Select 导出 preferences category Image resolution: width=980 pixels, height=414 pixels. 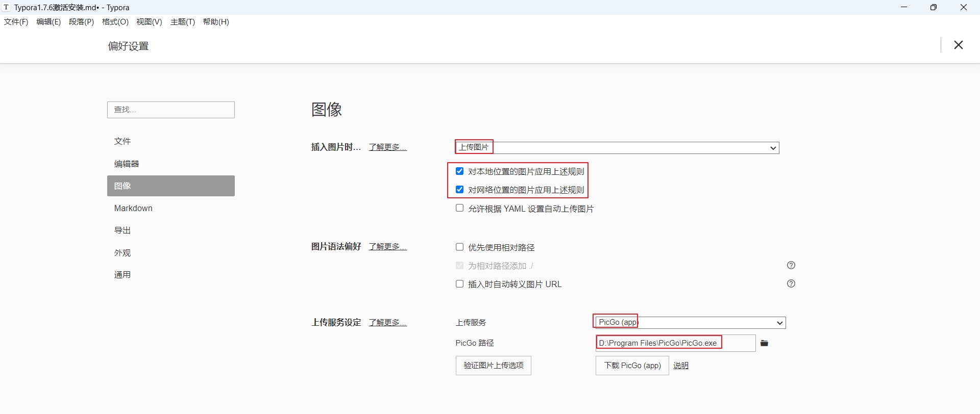(171, 230)
